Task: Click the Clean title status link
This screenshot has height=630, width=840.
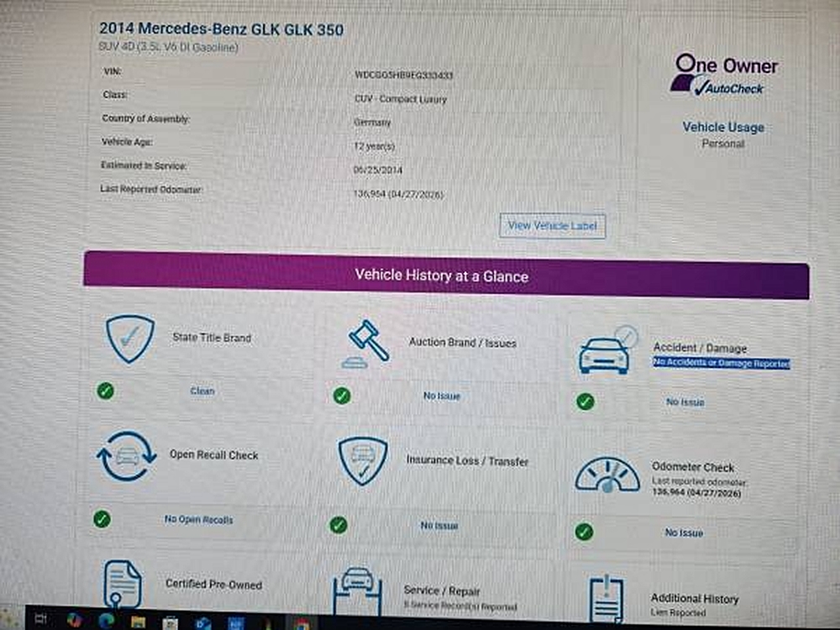Action: point(202,391)
